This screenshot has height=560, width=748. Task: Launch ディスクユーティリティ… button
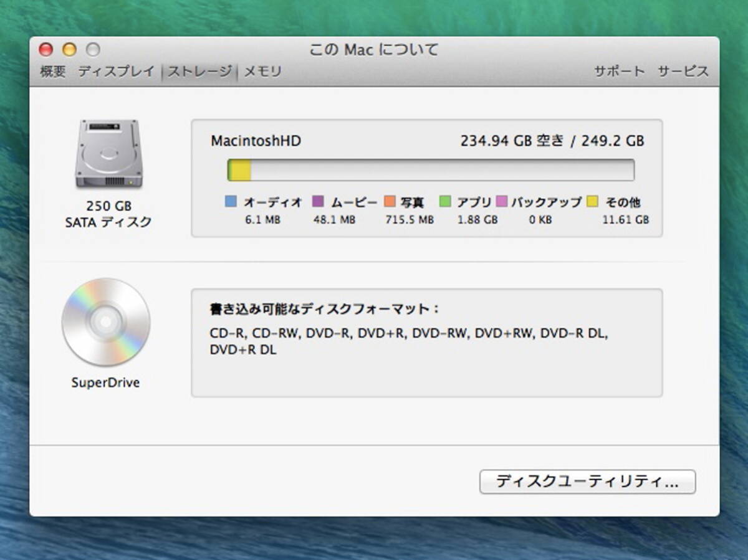click(x=587, y=482)
